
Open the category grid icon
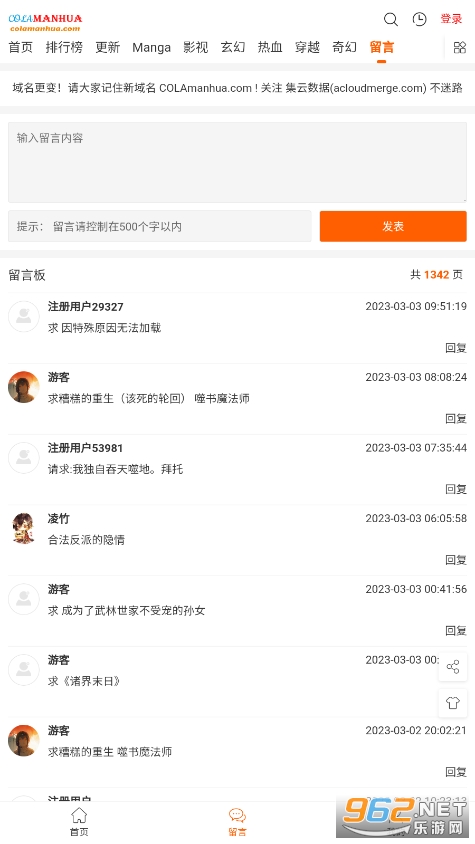pyautogui.click(x=459, y=47)
